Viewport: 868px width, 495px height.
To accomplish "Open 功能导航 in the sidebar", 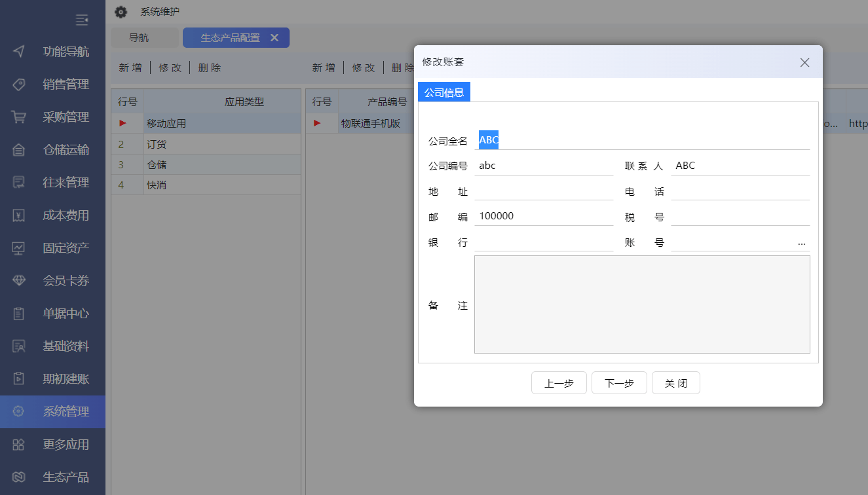I will [x=52, y=52].
